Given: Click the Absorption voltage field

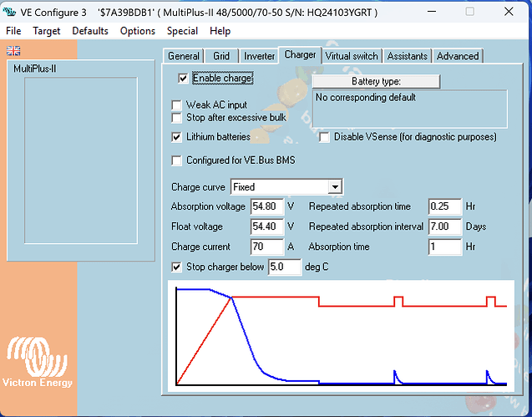Looking at the screenshot, I should pyautogui.click(x=267, y=206).
